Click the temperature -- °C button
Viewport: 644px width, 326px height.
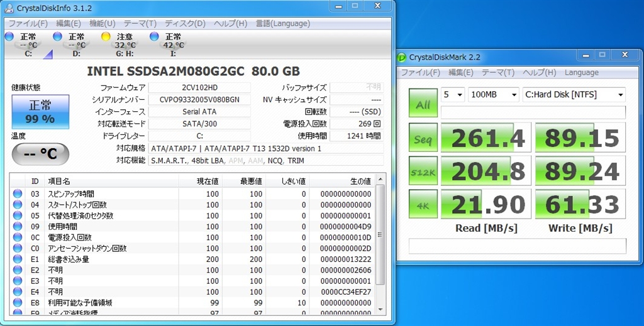tap(40, 154)
